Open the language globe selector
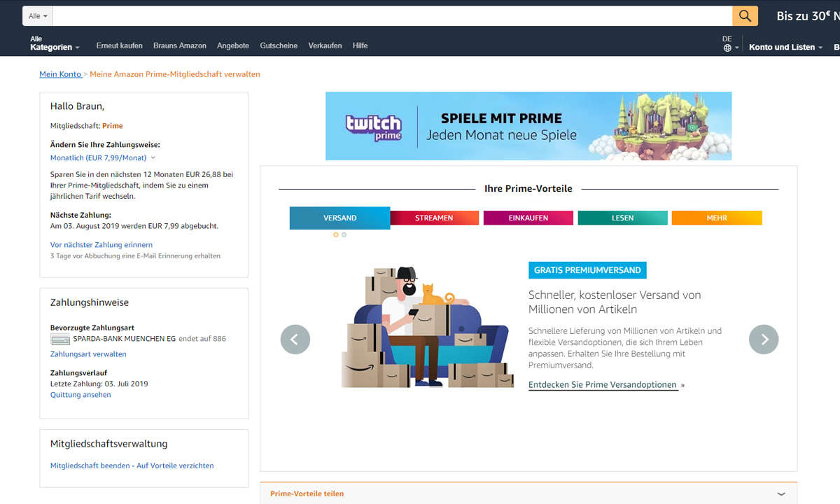Screen dimensions: 840x504 click(730, 44)
